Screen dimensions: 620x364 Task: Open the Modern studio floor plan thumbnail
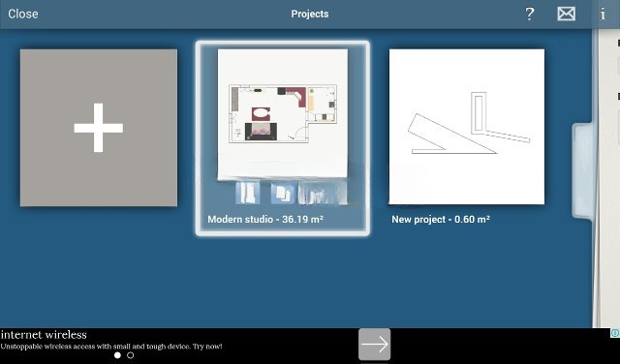pos(282,114)
